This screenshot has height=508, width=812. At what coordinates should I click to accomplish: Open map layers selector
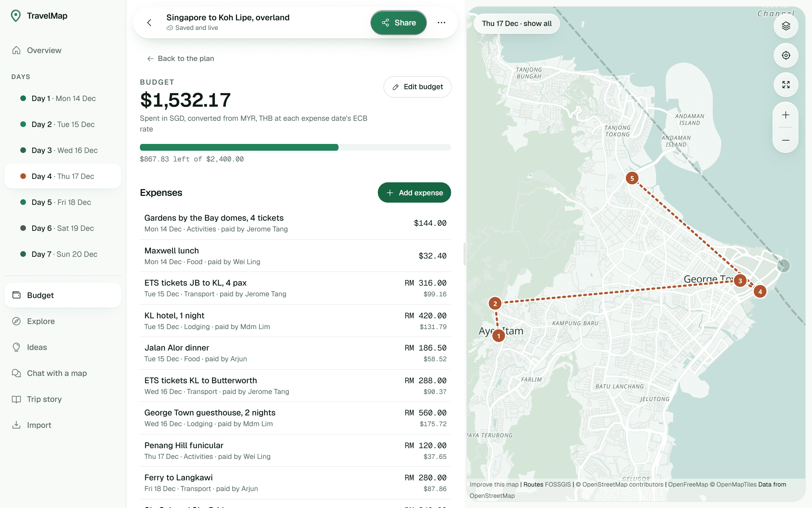click(x=785, y=26)
